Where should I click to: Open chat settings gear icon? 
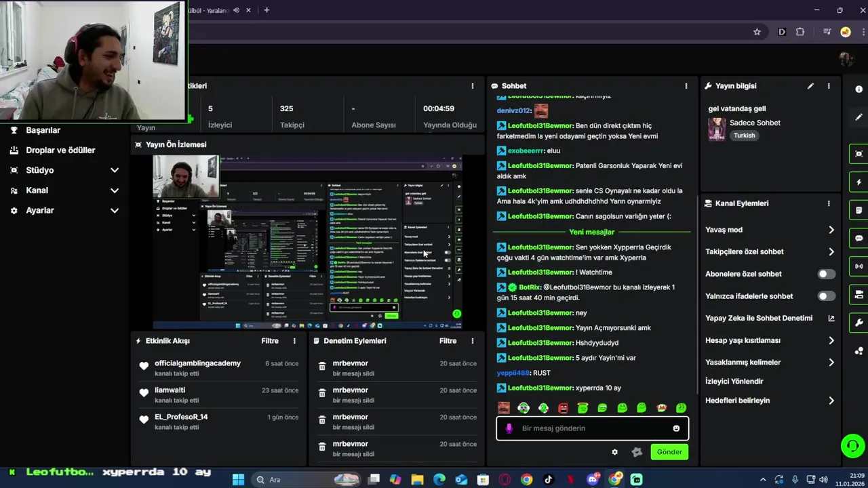pyautogui.click(x=615, y=452)
